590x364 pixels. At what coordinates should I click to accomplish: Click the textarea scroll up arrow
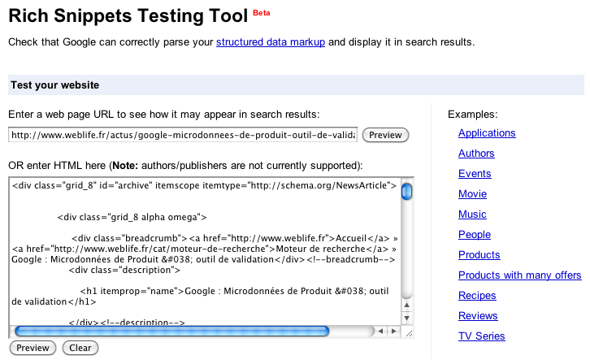pos(407,305)
